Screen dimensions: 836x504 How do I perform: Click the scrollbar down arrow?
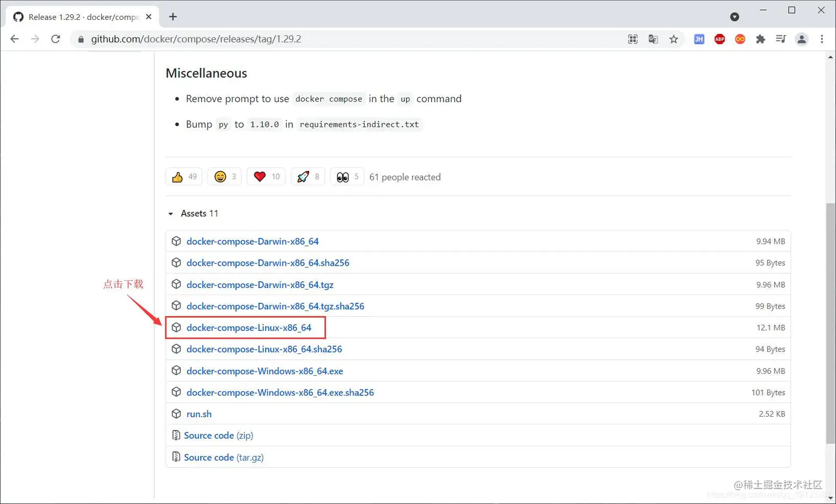pos(830,498)
